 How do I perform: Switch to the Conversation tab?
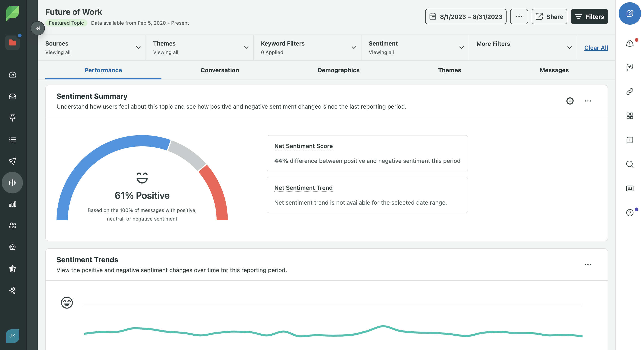tap(220, 70)
